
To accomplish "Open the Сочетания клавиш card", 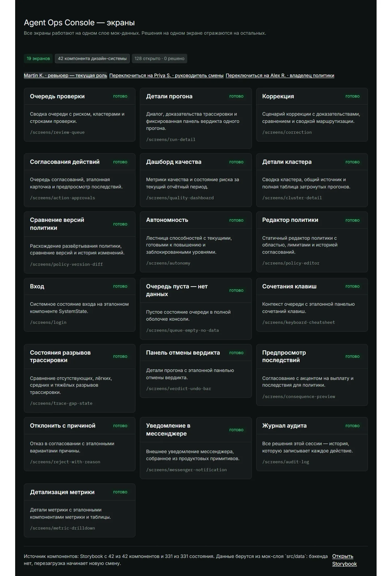I will (312, 305).
